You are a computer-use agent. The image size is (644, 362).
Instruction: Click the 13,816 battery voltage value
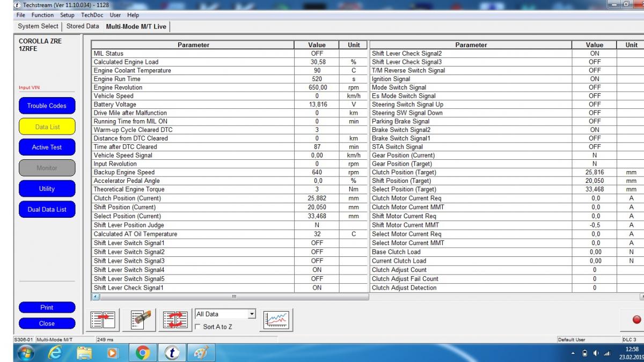(317, 105)
